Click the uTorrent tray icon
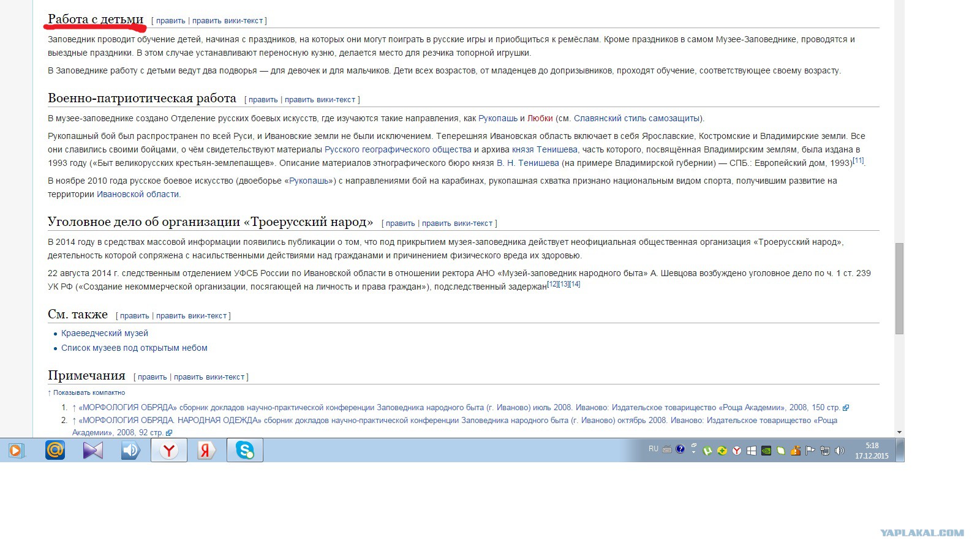 point(707,451)
